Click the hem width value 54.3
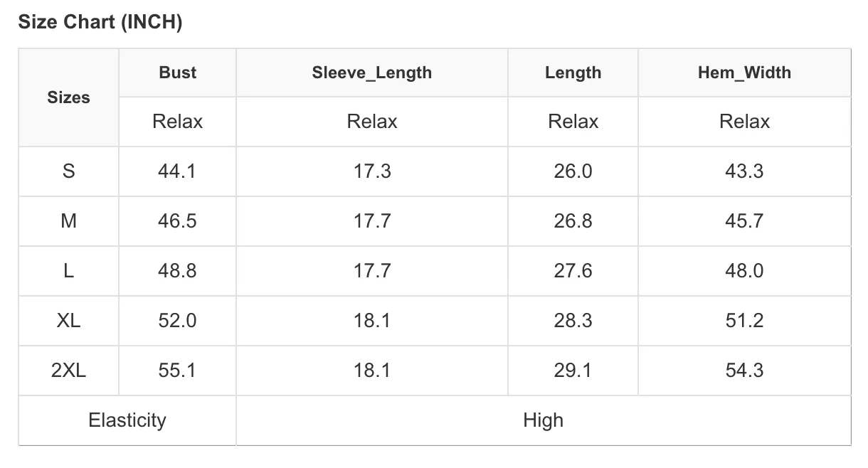Image resolution: width=868 pixels, height=468 pixels. pos(744,371)
